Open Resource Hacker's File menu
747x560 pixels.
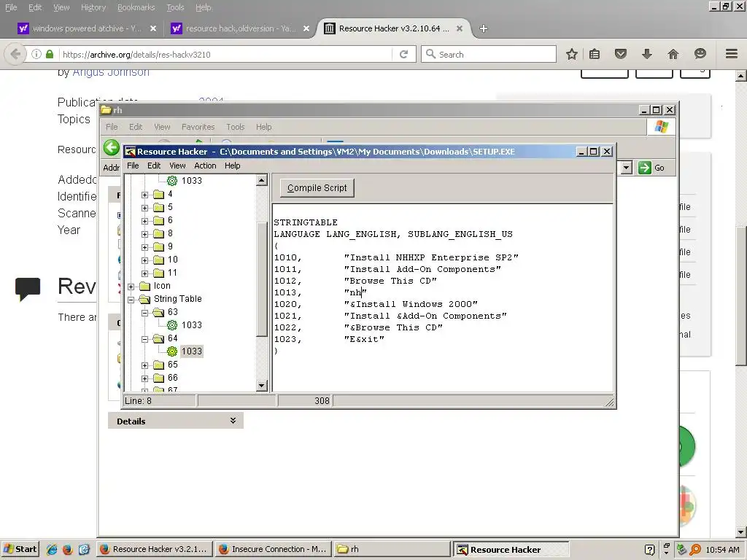pos(133,166)
